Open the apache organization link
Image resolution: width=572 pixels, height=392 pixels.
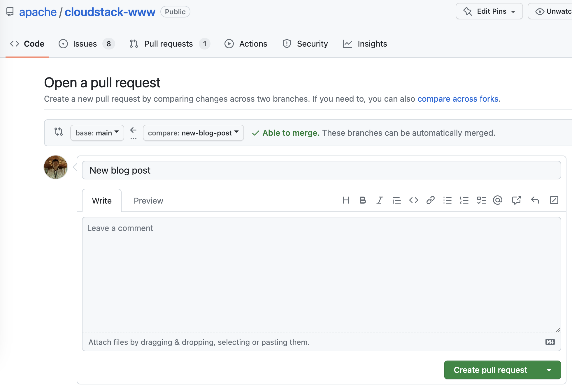pyautogui.click(x=38, y=12)
